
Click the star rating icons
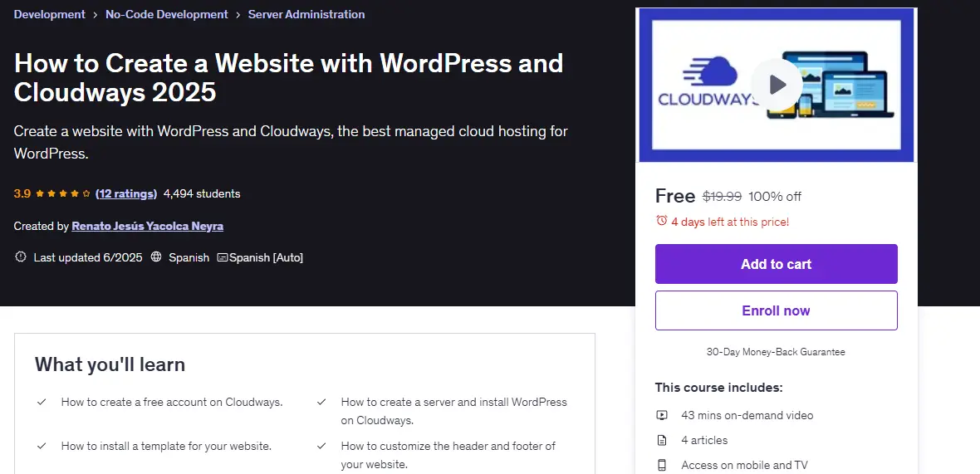click(63, 193)
